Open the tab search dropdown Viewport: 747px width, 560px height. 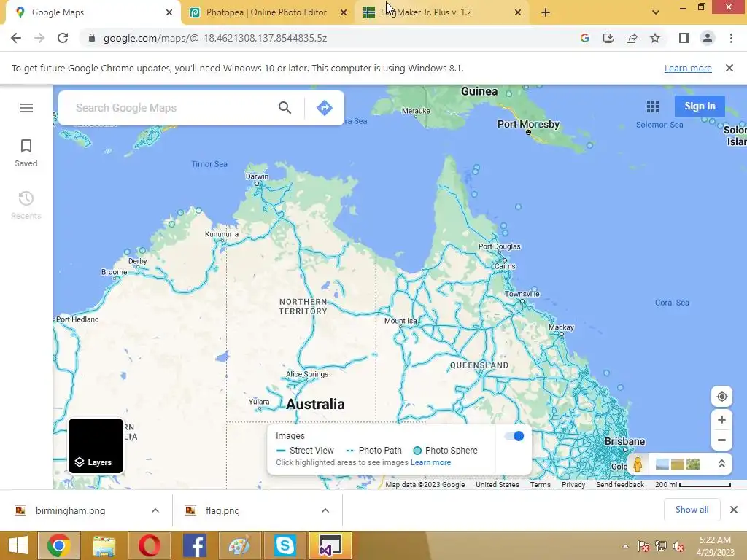coord(656,12)
